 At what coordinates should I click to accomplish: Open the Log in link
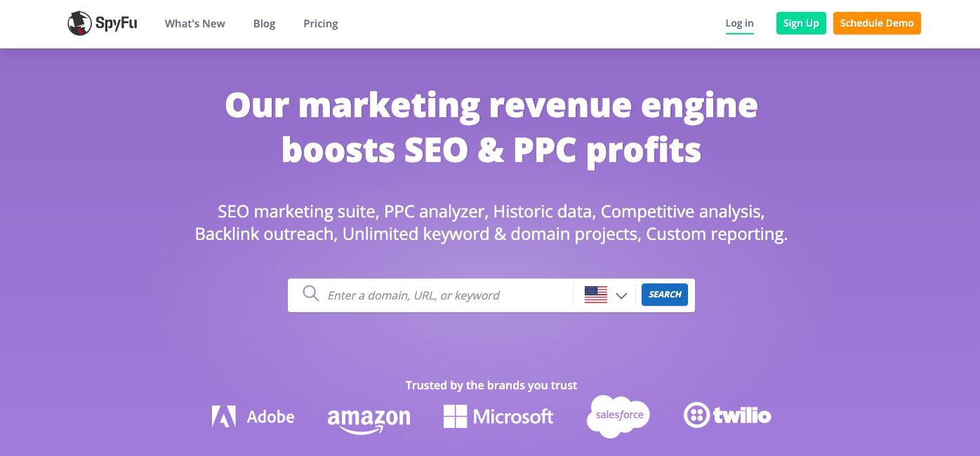(739, 22)
